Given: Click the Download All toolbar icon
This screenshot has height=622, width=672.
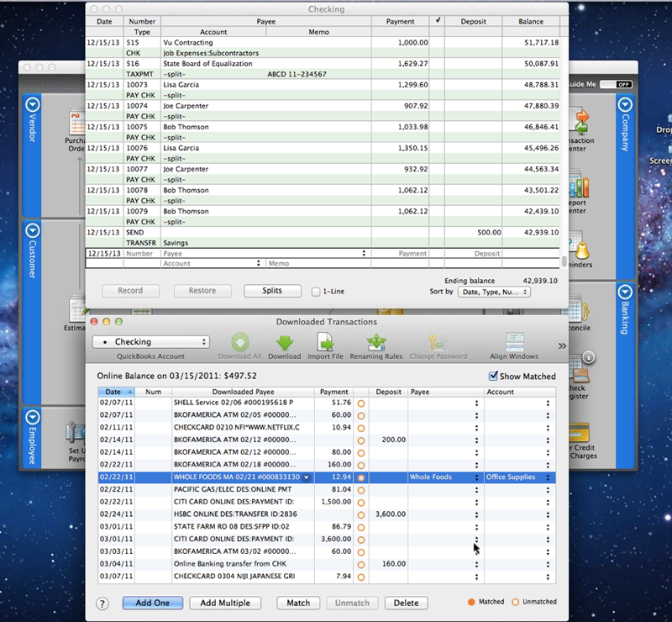Looking at the screenshot, I should [x=240, y=343].
